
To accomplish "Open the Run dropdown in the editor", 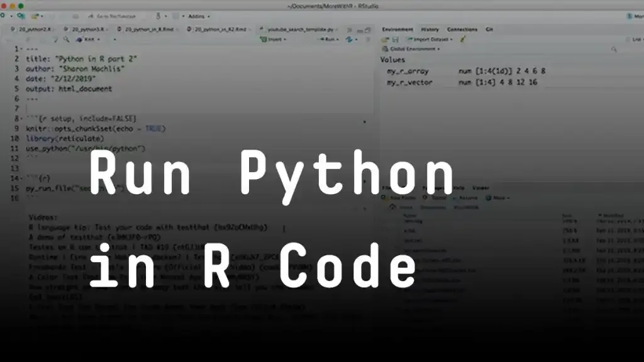I will tap(330, 40).
